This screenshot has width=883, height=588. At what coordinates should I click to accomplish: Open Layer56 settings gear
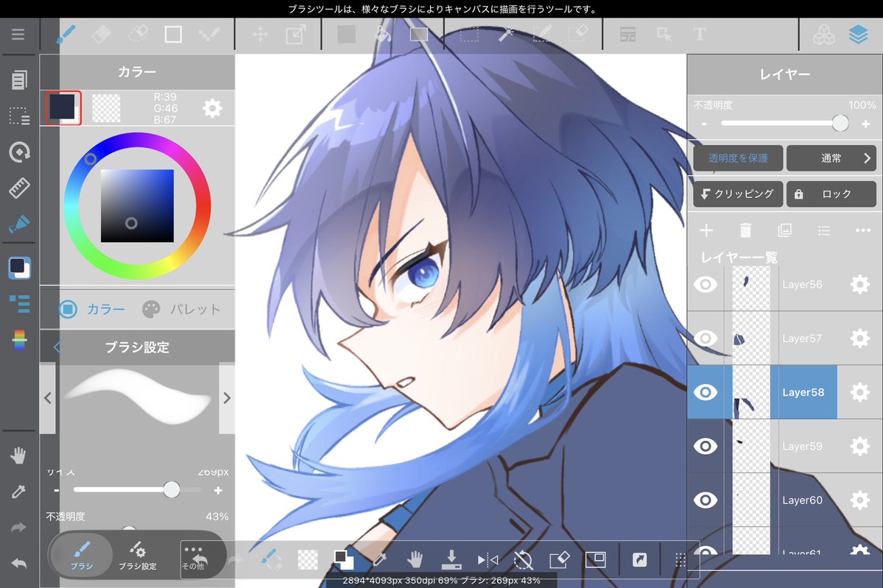click(x=860, y=284)
